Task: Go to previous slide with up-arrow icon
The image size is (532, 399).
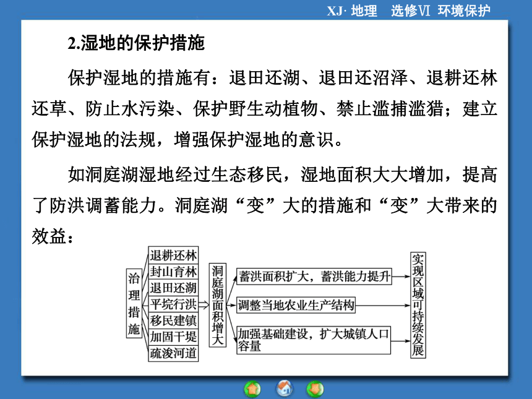Action: (252, 389)
